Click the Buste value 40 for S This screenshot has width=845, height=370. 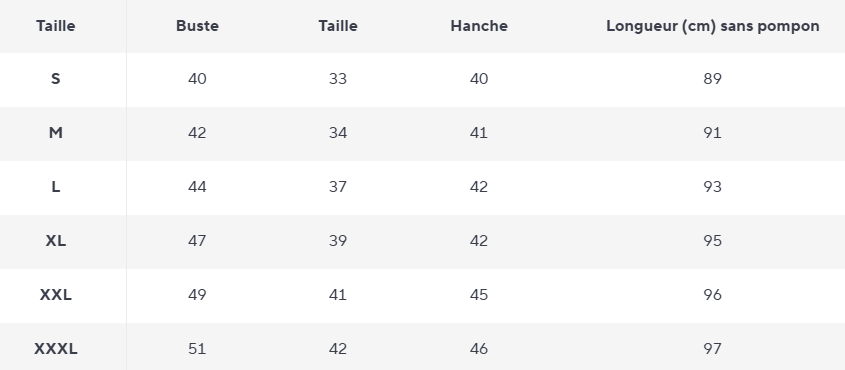click(197, 79)
